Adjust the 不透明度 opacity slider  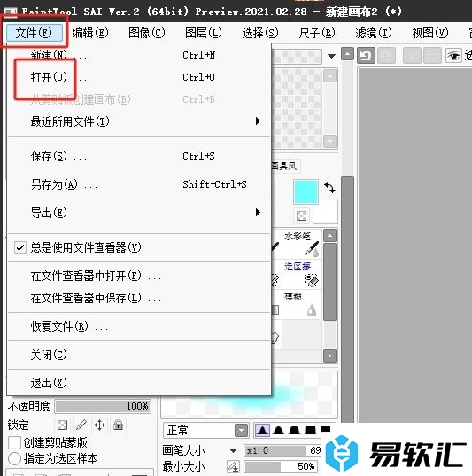103,406
